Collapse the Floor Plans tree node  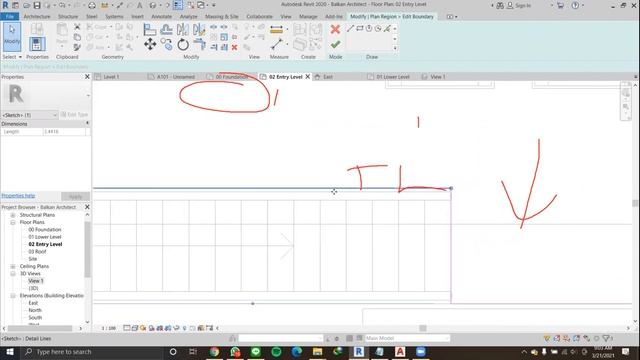tap(13, 222)
